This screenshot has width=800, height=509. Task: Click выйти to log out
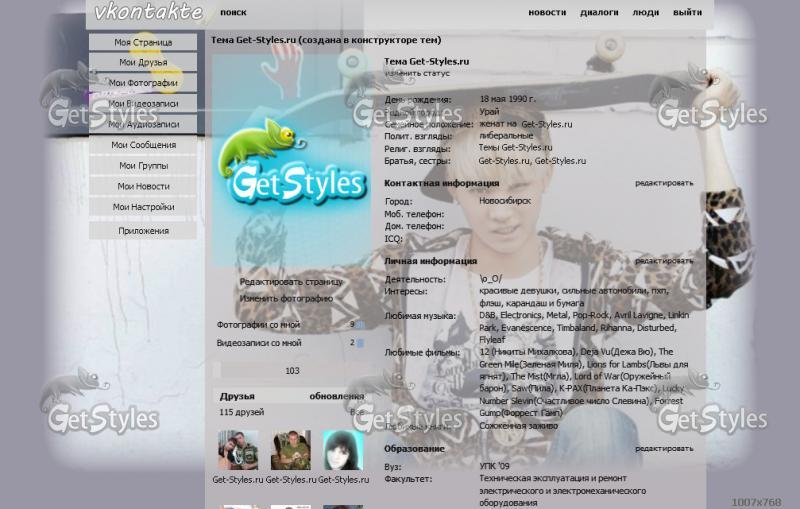(x=687, y=13)
